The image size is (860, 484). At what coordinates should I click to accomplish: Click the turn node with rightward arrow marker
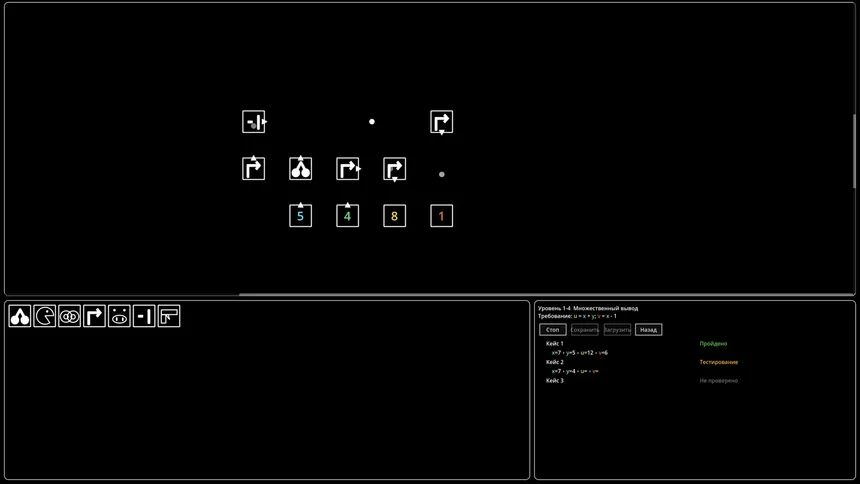(348, 168)
